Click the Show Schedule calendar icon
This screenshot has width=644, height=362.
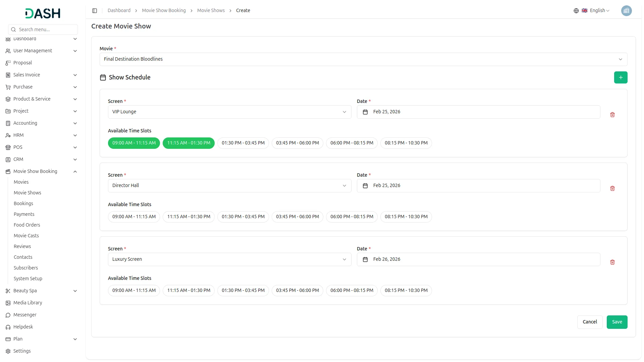103,77
